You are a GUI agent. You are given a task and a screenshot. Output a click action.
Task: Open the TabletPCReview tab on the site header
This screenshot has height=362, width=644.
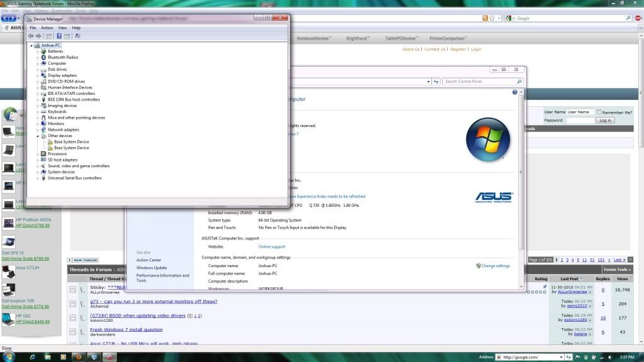click(401, 38)
